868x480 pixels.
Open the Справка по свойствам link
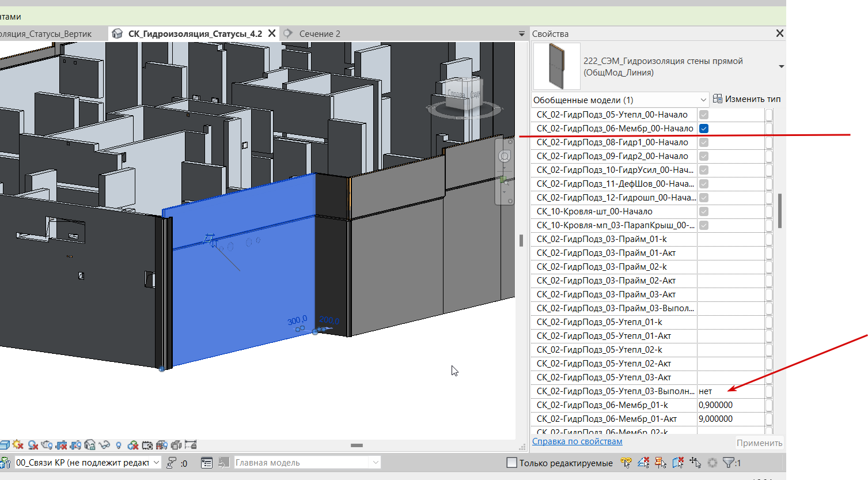577,441
